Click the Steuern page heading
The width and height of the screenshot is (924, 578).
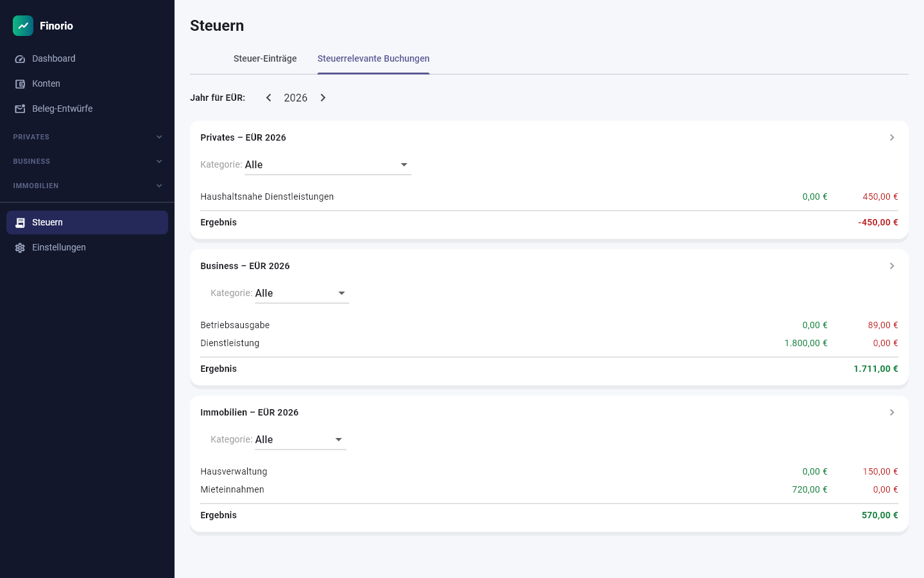pyautogui.click(x=217, y=26)
